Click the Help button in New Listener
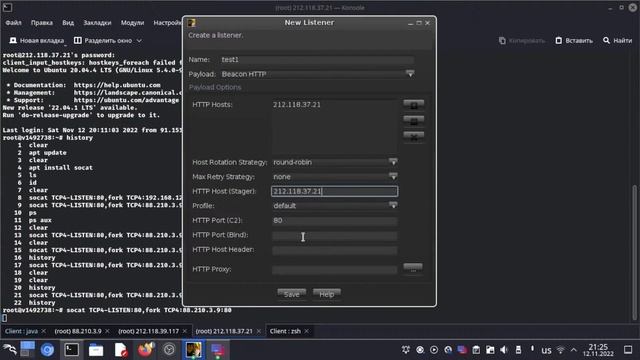 pos(327,294)
